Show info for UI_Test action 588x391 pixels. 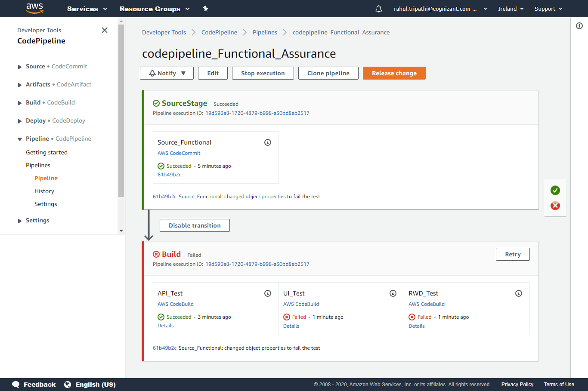tap(393, 293)
